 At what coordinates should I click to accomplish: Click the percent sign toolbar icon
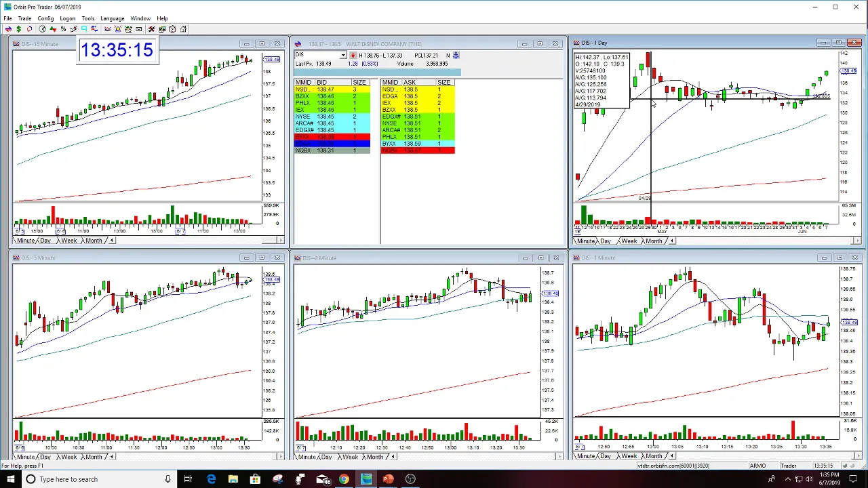[x=63, y=29]
